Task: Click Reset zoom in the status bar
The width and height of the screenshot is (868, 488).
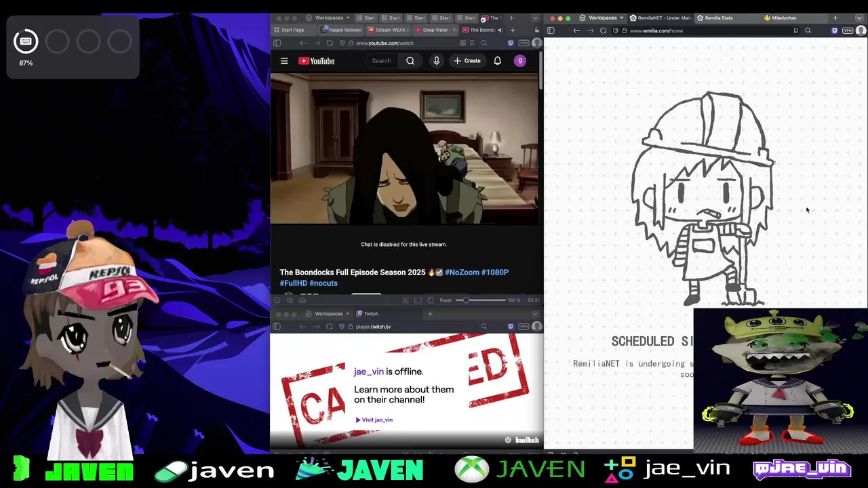Action: (x=446, y=300)
